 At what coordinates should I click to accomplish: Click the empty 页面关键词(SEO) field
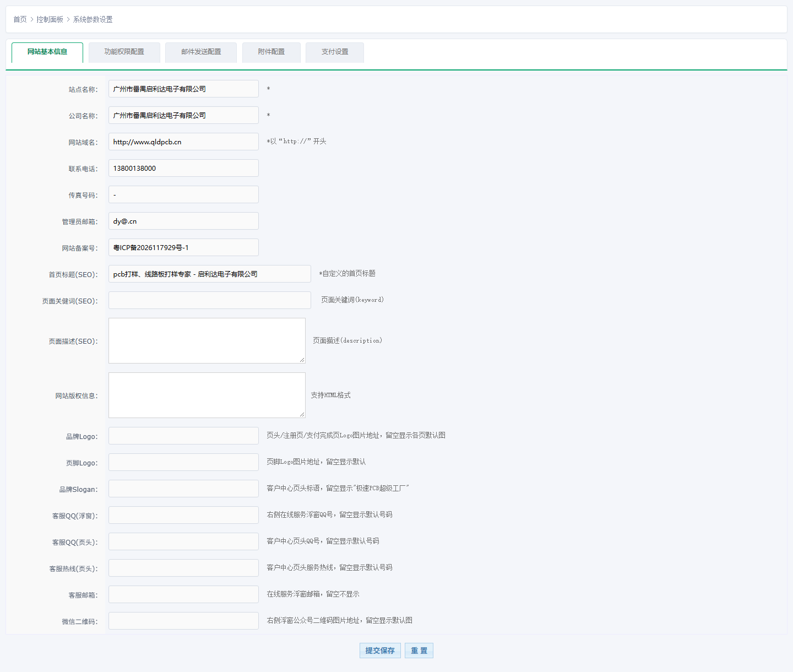pos(210,300)
